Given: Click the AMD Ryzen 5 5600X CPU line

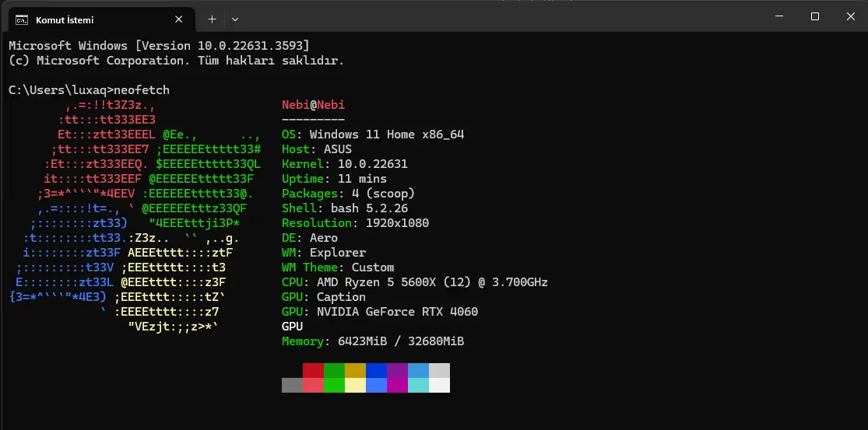Looking at the screenshot, I should [x=415, y=282].
